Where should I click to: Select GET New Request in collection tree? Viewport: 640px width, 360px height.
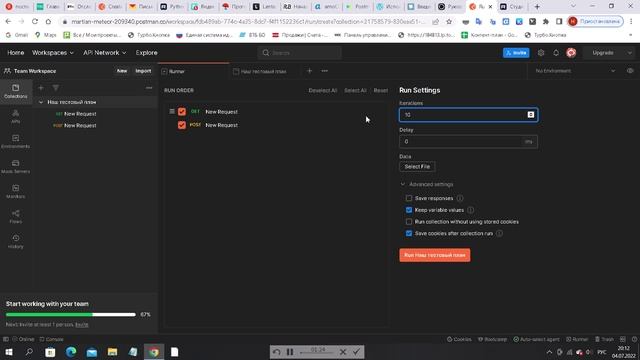coord(76,114)
